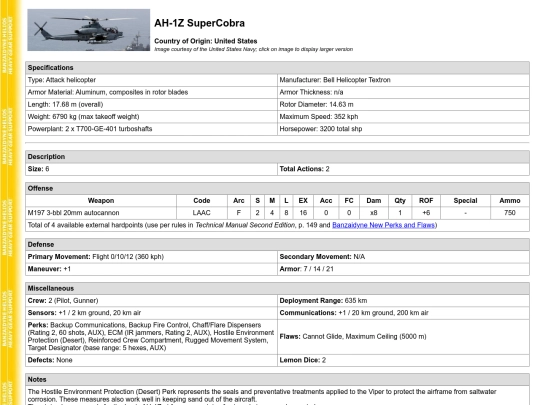Open the AH-1Z SuperCobra helicopter image
Viewport: 540px width, 405px height.
(89, 30)
